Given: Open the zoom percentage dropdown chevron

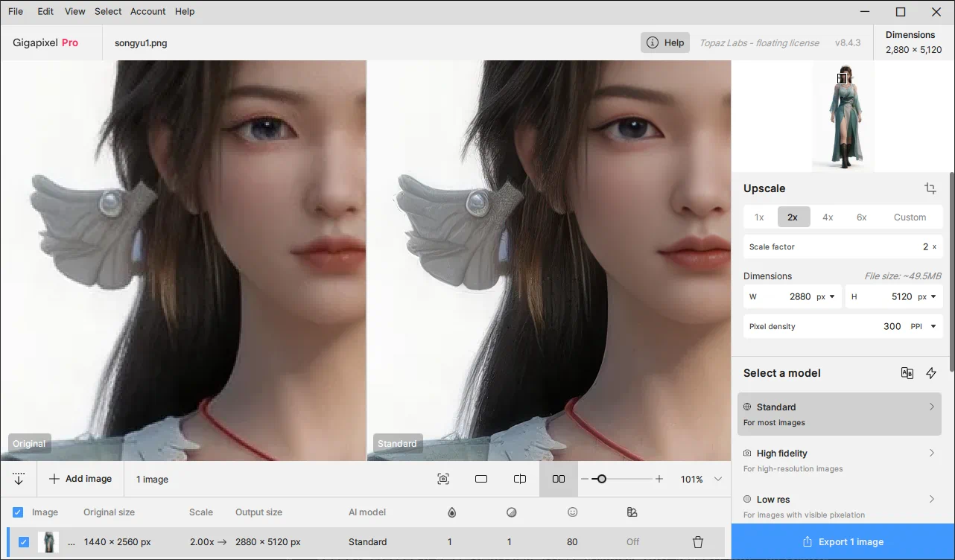Looking at the screenshot, I should click(x=718, y=479).
